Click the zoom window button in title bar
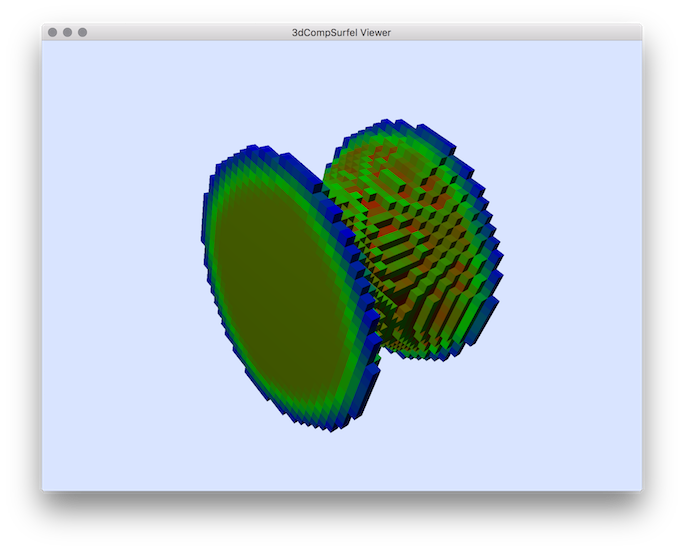Image resolution: width=684 pixels, height=551 pixels. pos(82,32)
